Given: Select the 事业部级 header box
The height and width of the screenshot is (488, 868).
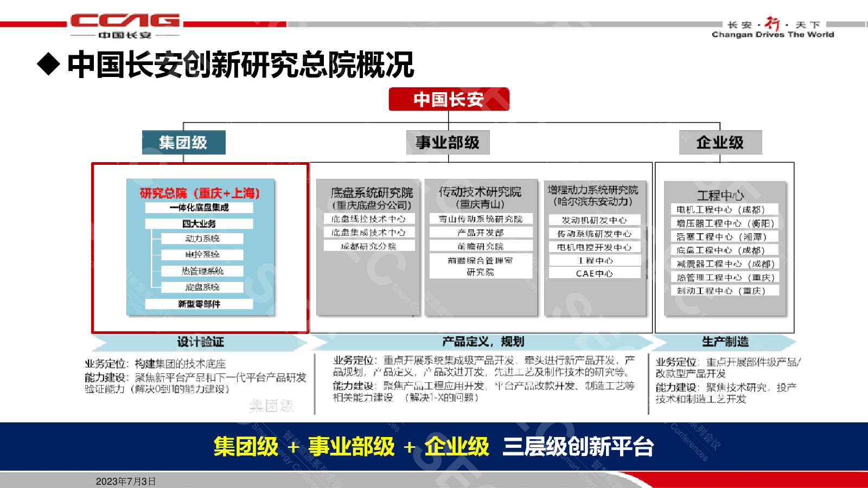Looking at the screenshot, I should [x=448, y=143].
